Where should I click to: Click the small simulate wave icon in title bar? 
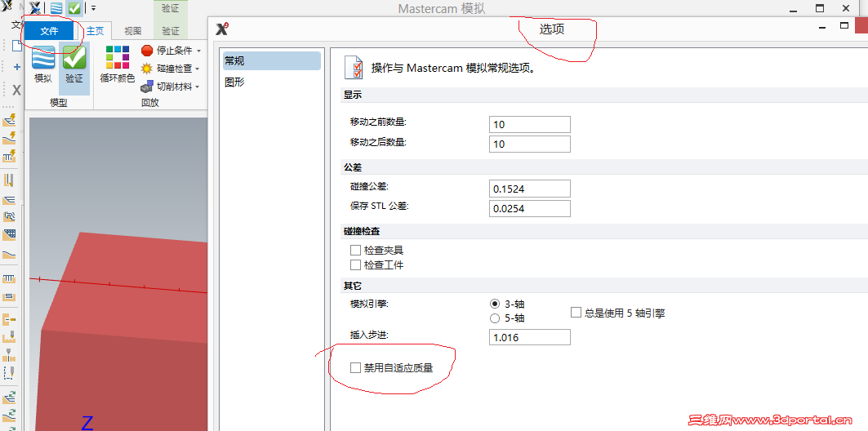[x=56, y=8]
